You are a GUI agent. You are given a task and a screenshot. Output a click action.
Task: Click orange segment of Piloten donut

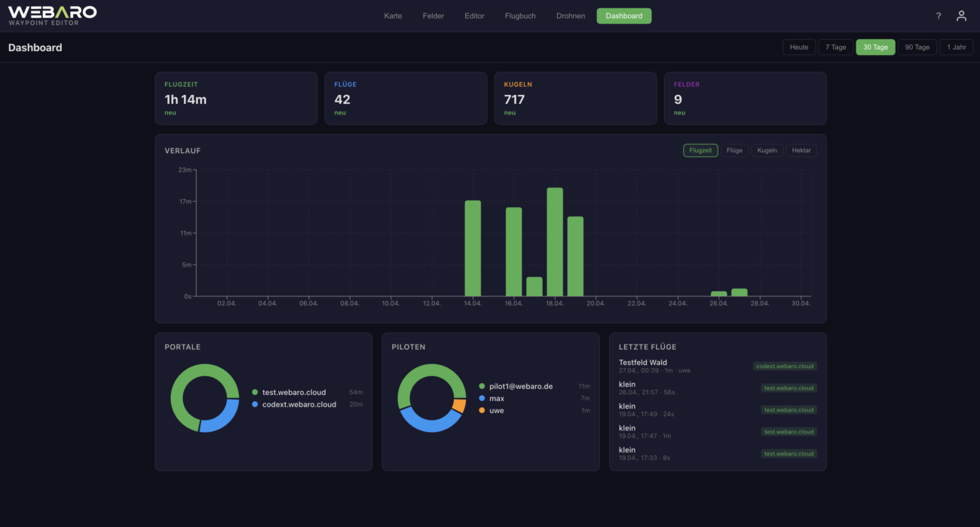pyautogui.click(x=458, y=406)
